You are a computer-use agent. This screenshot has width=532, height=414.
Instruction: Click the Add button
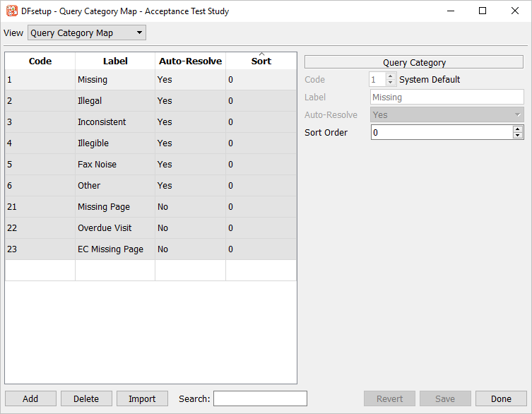pos(30,398)
